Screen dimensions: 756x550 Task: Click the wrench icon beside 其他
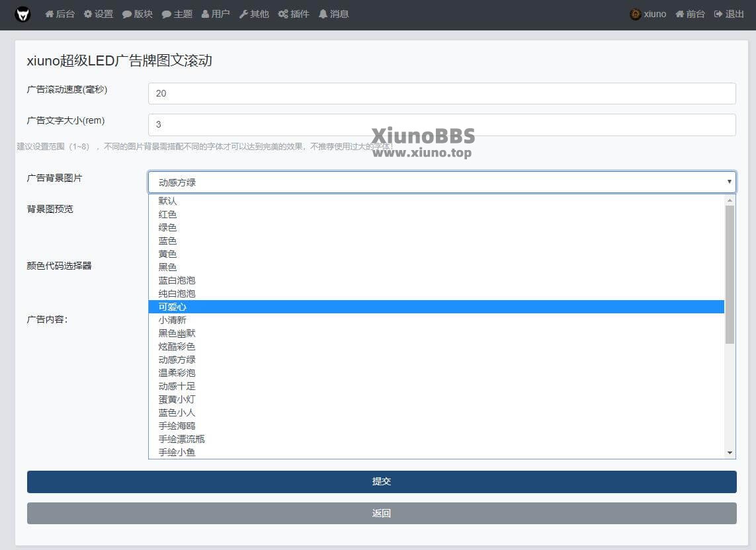tap(243, 15)
